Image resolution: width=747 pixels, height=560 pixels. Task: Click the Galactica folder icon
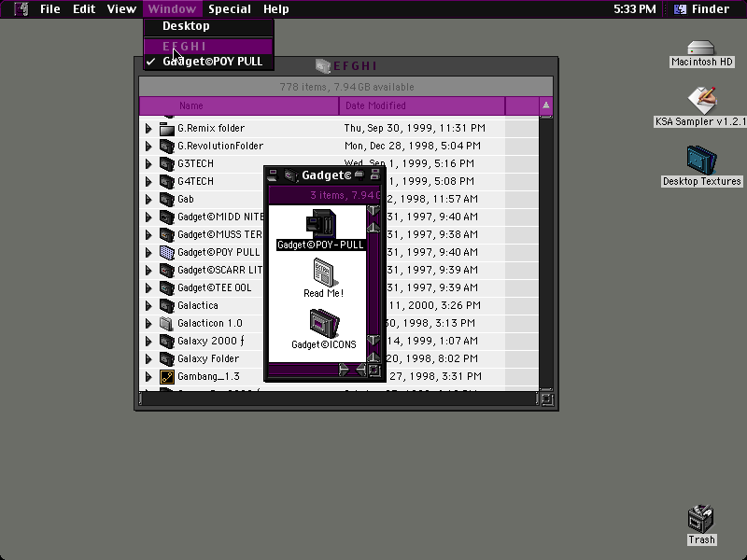[167, 305]
